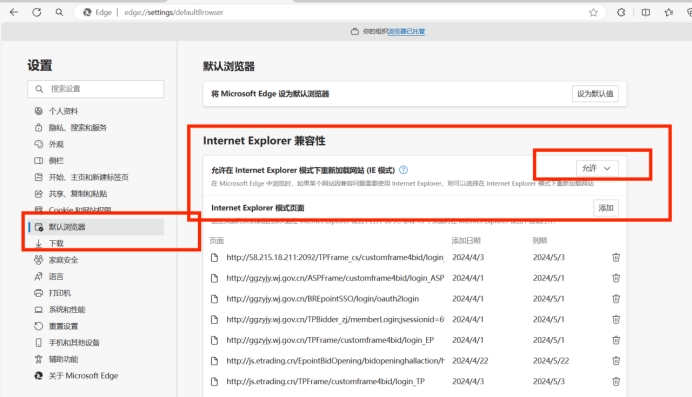Click the IE mode help question icon
Screen dimensions: 692x397
[403, 170]
